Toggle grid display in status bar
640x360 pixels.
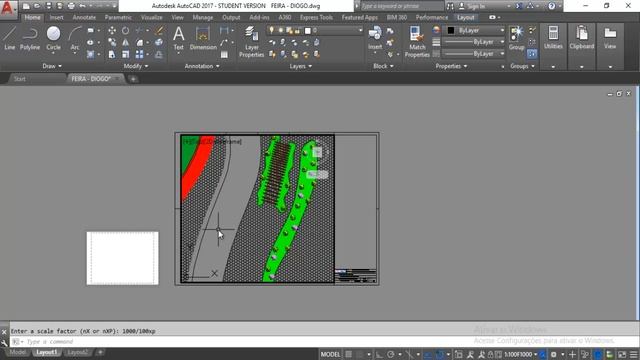(348, 354)
